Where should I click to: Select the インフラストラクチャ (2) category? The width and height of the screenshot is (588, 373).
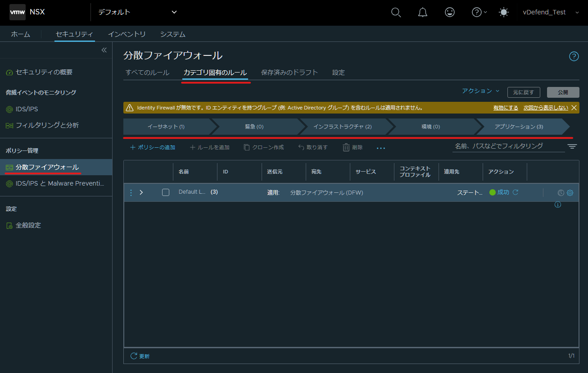click(x=343, y=127)
